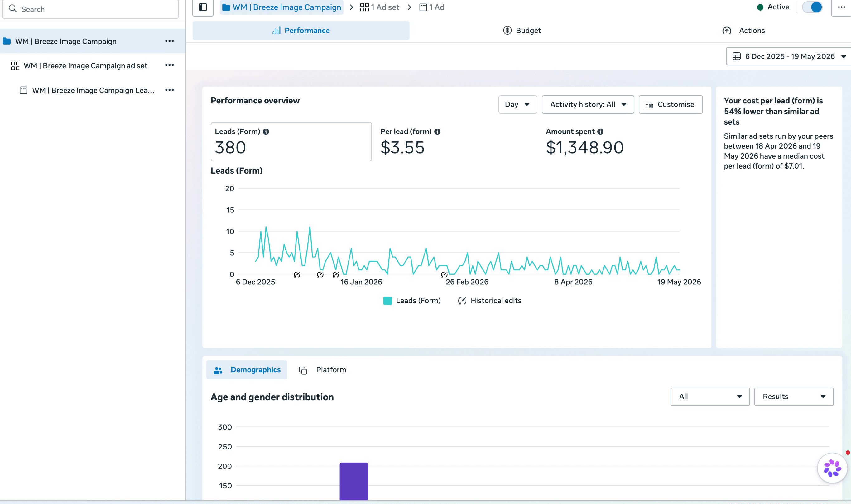Go to the 1 Ad breadcrumb
This screenshot has height=504, width=851.
point(432,7)
